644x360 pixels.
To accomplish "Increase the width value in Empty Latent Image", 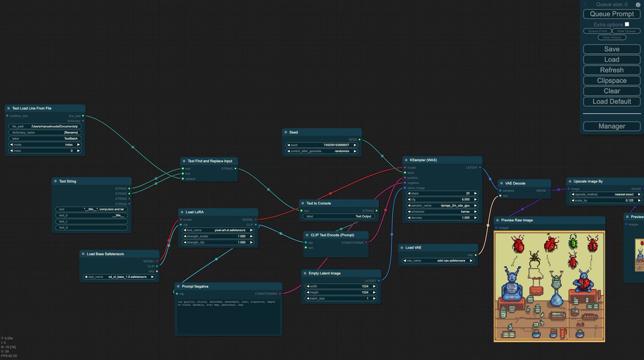I will [x=375, y=286].
